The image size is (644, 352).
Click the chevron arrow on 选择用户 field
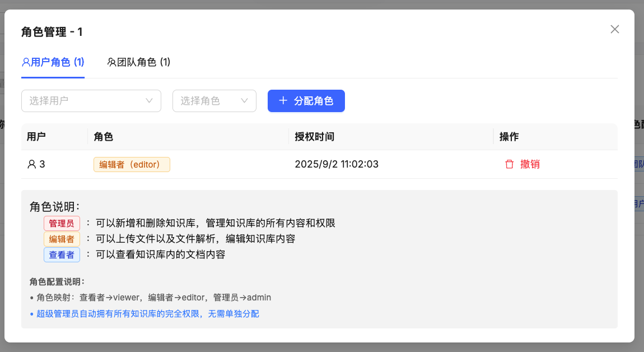[149, 100]
